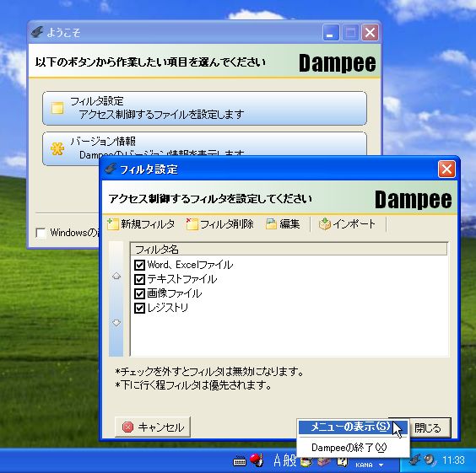Click the 新規フィルタ new filter icon
476x473 pixels.
click(112, 224)
